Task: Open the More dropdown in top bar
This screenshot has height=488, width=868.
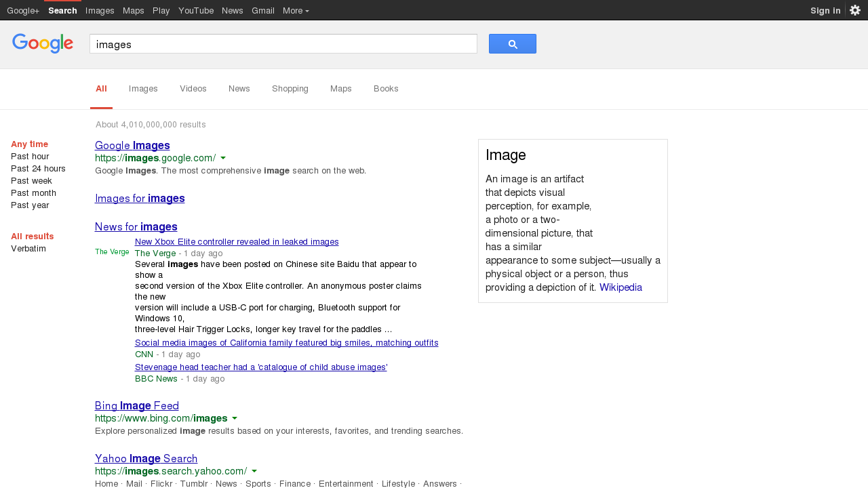Action: pyautogui.click(x=296, y=10)
